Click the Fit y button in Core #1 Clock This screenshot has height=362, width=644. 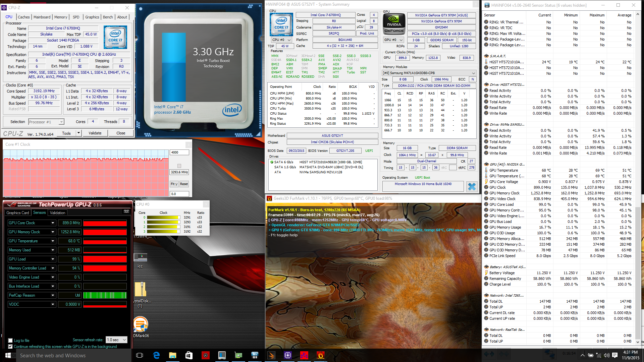coord(174,184)
